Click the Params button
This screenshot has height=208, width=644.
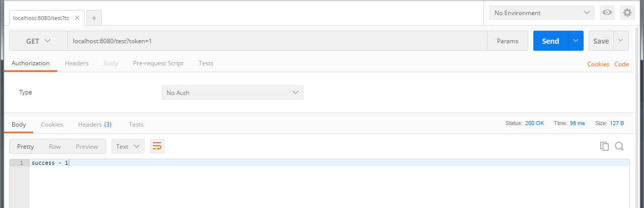point(507,41)
